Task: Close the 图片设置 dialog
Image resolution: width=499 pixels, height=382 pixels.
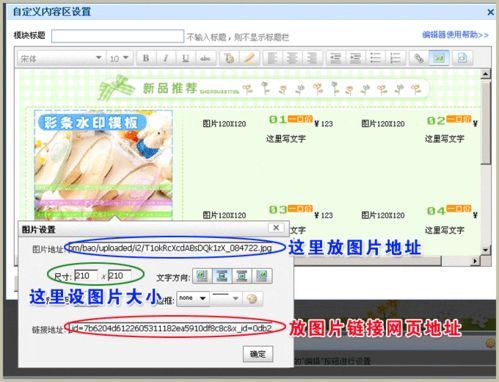Action: pos(276,228)
